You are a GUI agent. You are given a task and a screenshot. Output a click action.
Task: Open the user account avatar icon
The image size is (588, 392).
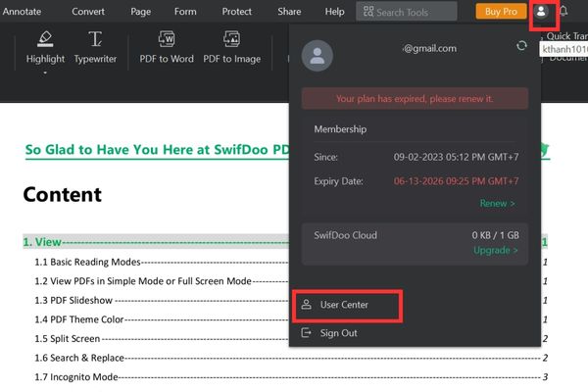[x=541, y=12]
